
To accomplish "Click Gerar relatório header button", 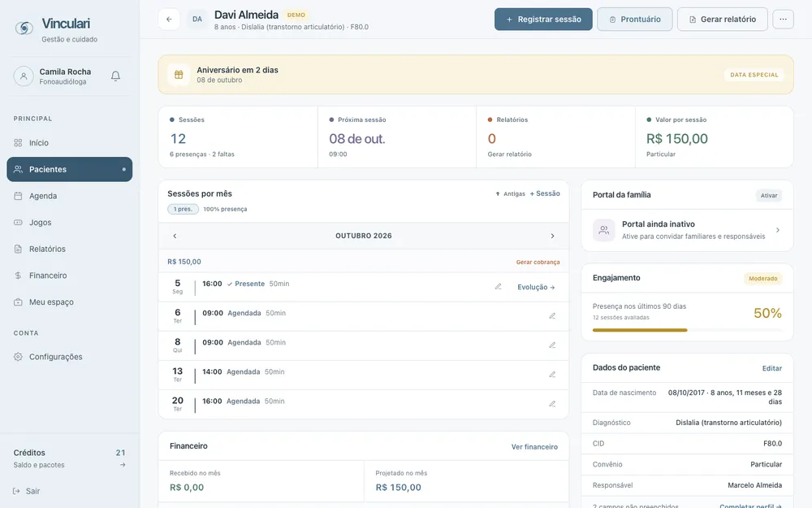I will (x=723, y=20).
